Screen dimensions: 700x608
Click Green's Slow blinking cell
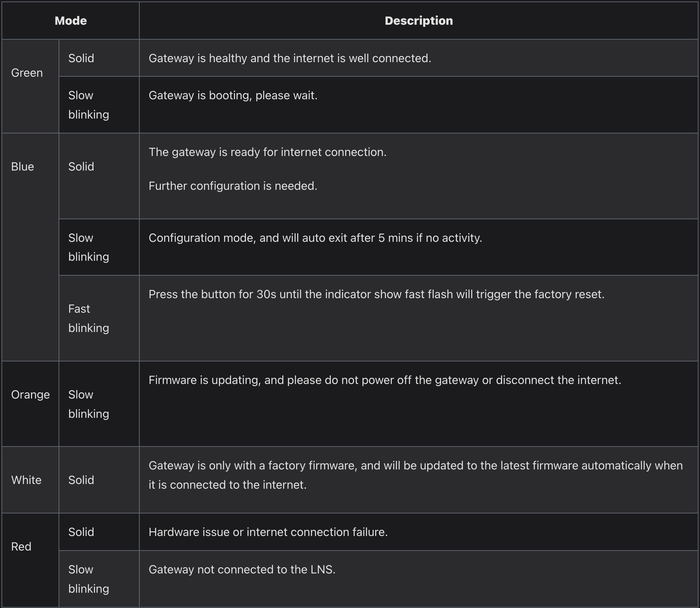99,105
